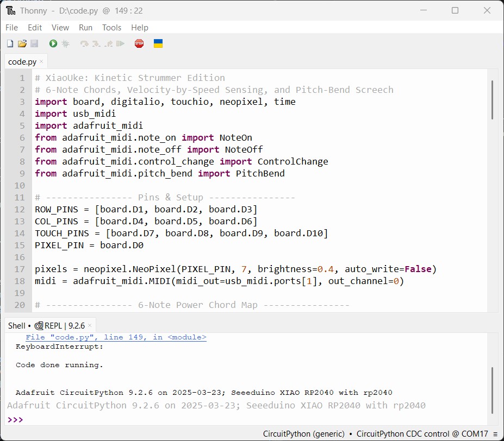Run the current script

[x=53, y=43]
